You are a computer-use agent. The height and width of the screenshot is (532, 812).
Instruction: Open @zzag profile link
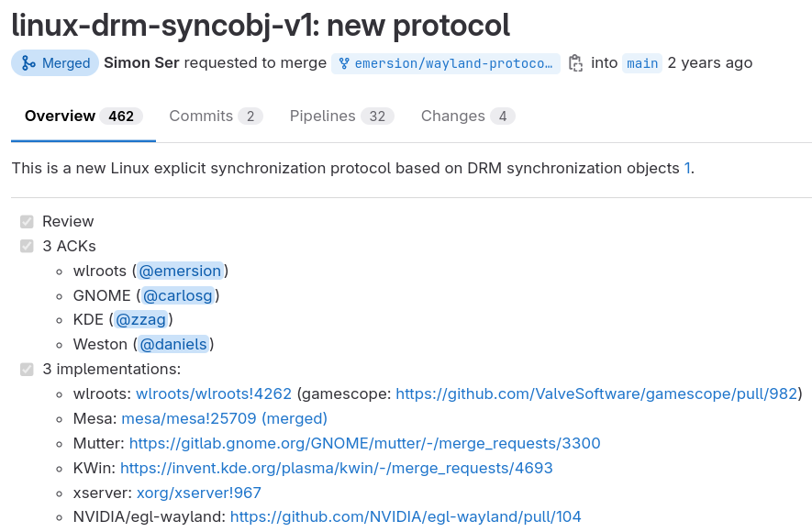click(140, 319)
